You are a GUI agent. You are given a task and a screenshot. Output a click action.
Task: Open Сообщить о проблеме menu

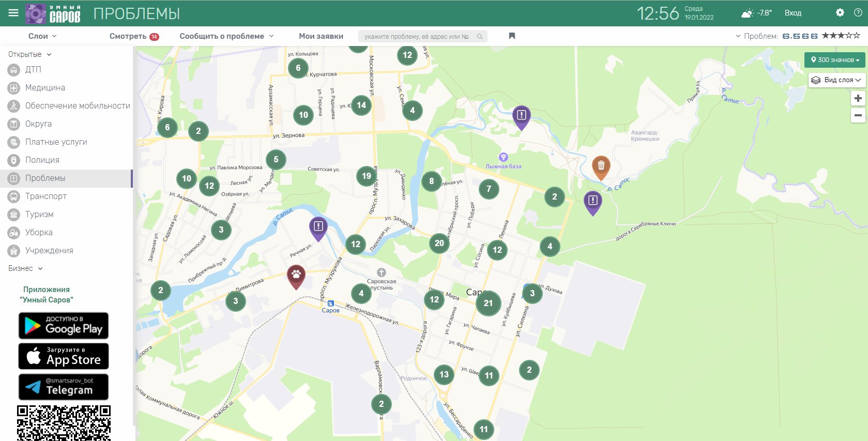pyautogui.click(x=226, y=36)
